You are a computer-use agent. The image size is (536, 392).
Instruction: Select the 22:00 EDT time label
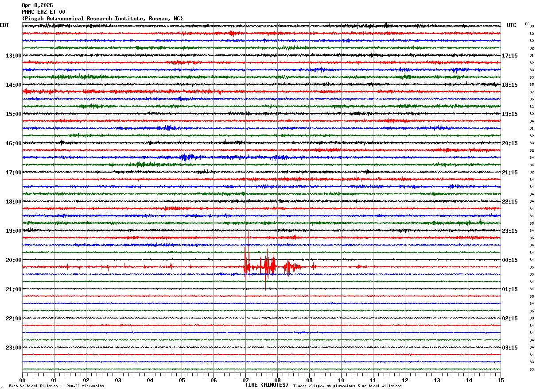coord(14,319)
